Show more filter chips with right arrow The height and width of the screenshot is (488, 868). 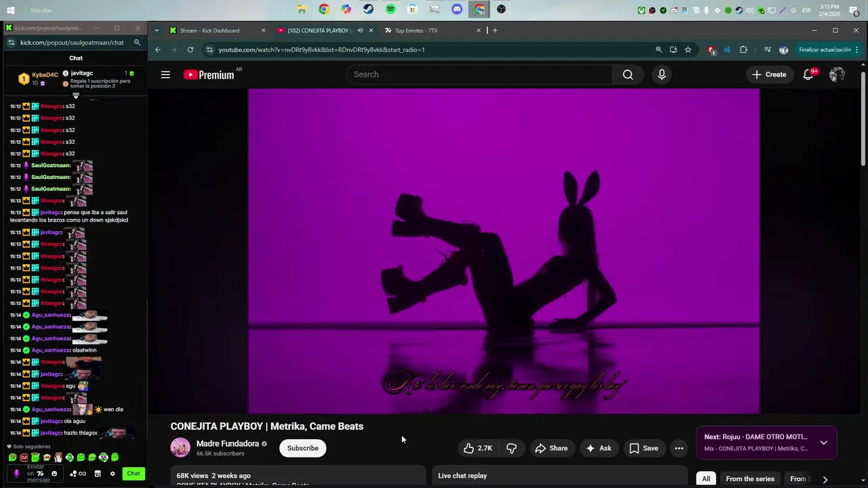click(x=825, y=479)
